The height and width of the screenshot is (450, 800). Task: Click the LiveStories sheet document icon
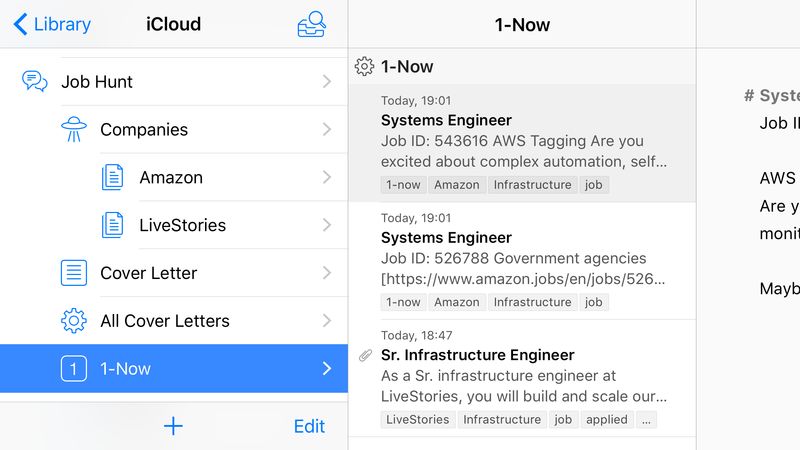[113, 225]
